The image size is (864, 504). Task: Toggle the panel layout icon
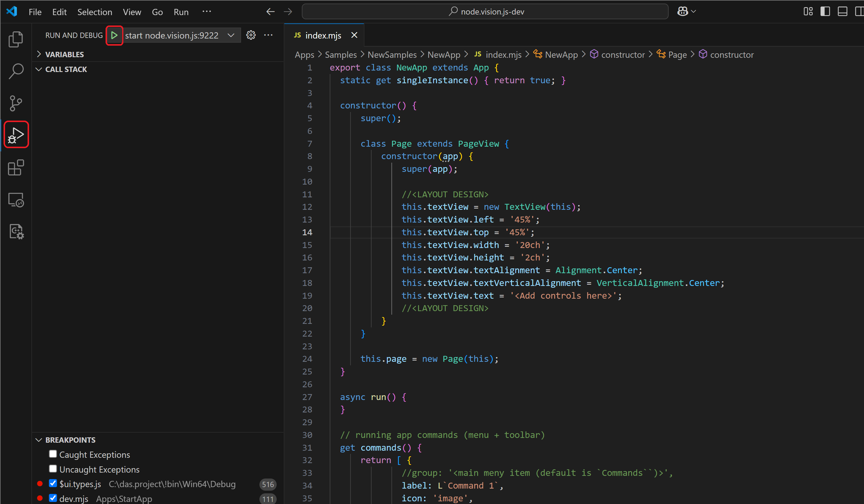tap(843, 11)
